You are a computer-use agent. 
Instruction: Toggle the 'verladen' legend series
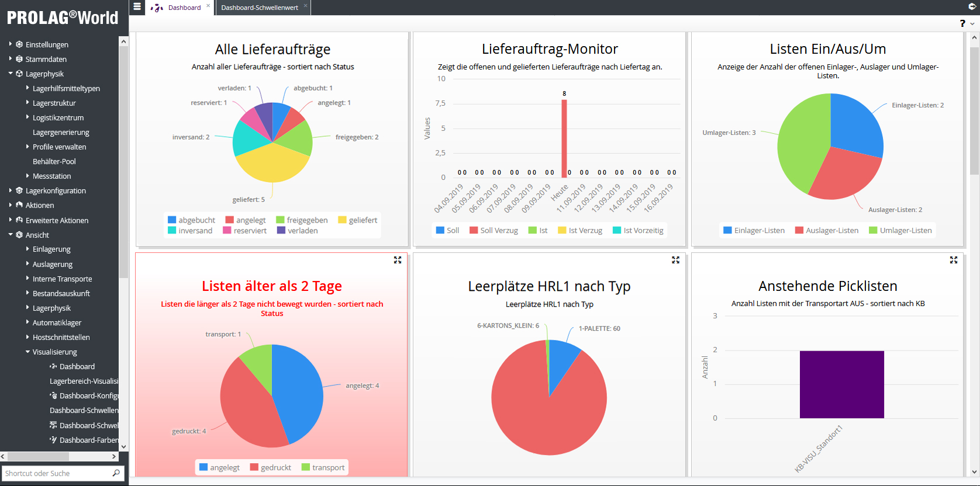pyautogui.click(x=298, y=231)
